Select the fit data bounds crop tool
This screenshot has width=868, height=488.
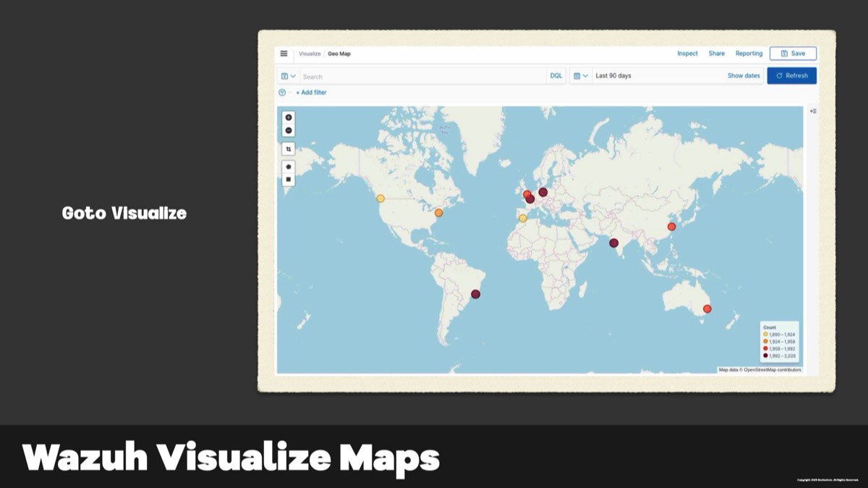(289, 149)
